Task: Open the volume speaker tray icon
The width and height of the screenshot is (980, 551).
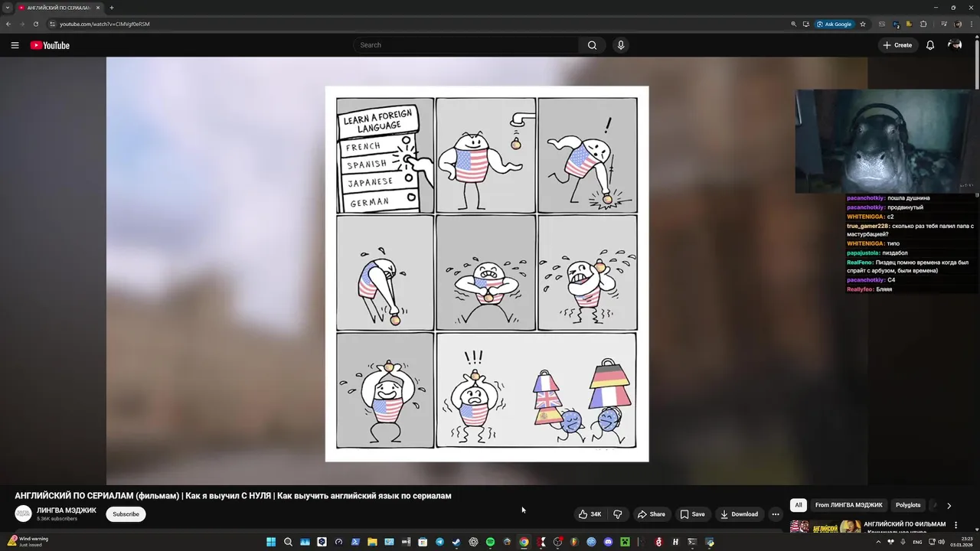Action: point(941,542)
